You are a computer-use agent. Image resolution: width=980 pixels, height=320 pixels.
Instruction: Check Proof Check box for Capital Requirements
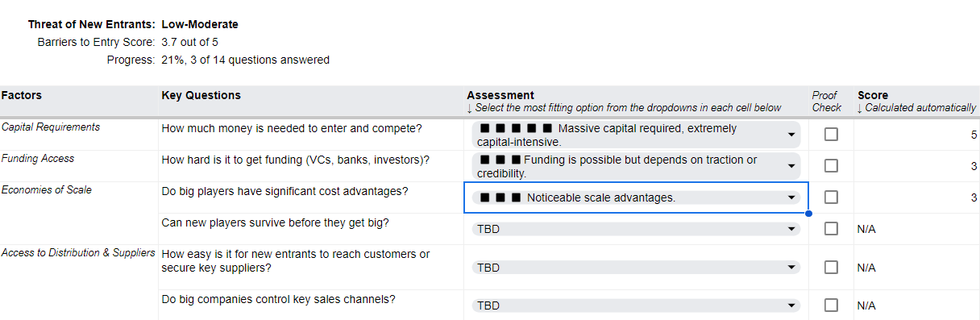[x=831, y=135]
